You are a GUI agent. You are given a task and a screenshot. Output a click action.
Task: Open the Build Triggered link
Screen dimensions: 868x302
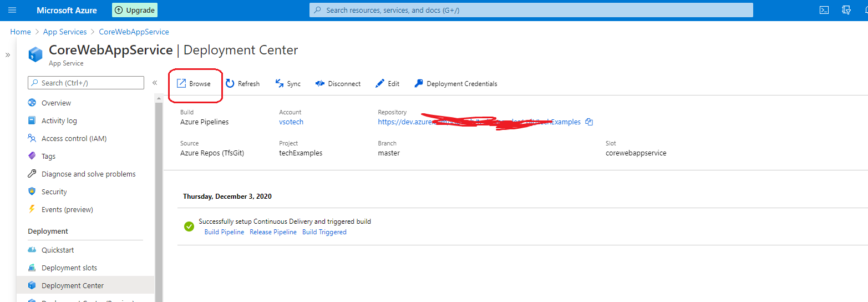[324, 232]
